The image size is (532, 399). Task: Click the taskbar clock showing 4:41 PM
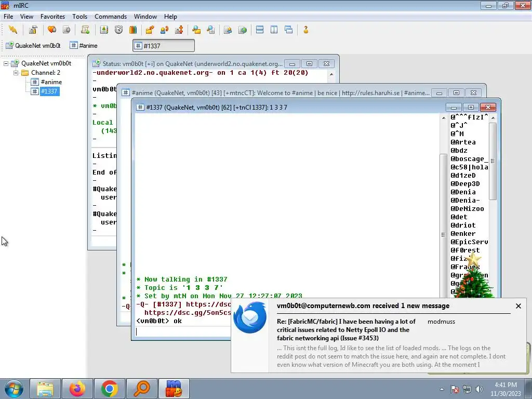click(x=506, y=389)
